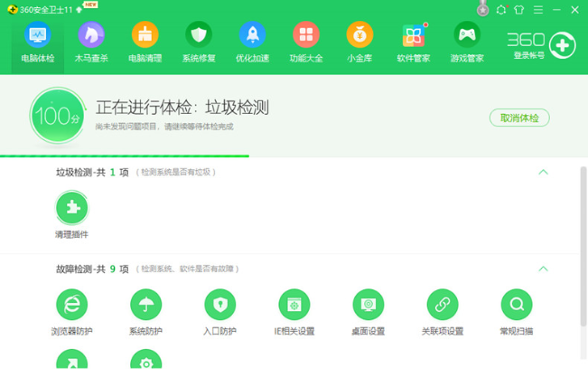Open the main menu dropdown in title bar

click(538, 10)
